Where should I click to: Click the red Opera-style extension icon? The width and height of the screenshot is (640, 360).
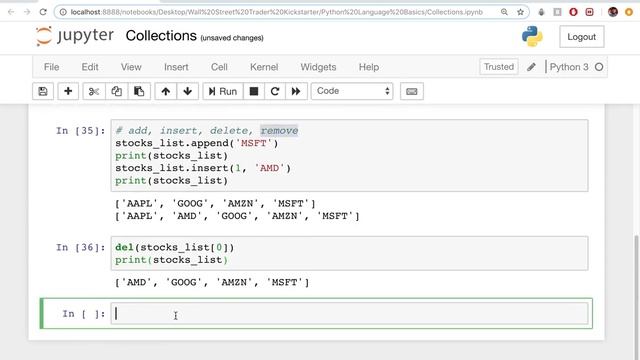click(x=573, y=12)
